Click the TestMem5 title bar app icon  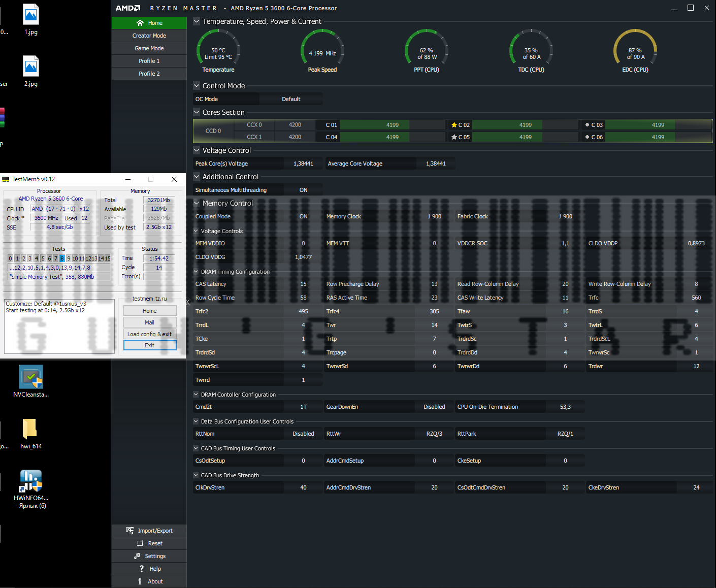click(x=6, y=179)
